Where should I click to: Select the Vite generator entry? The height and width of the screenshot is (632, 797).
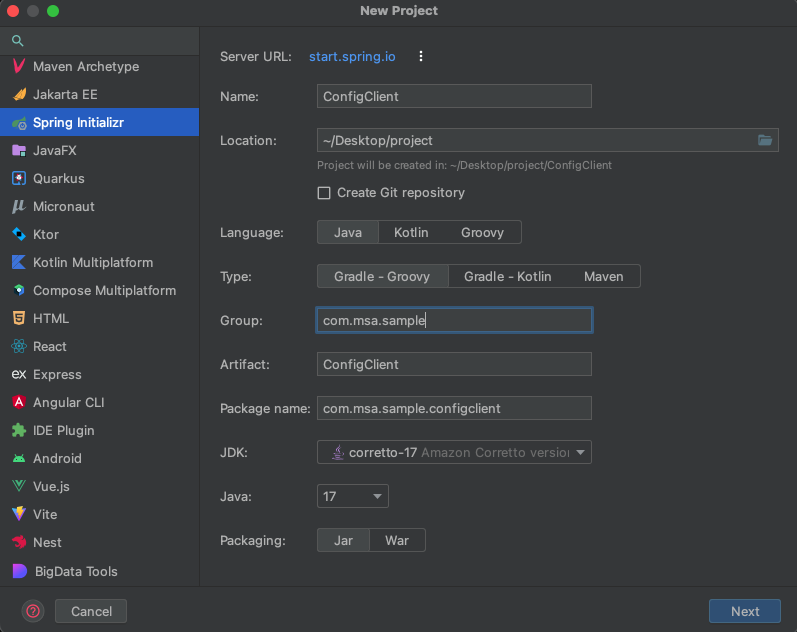[100, 514]
